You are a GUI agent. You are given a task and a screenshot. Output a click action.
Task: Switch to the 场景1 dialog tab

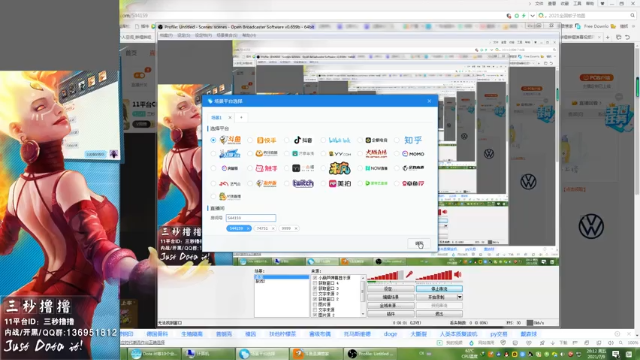tap(217, 118)
